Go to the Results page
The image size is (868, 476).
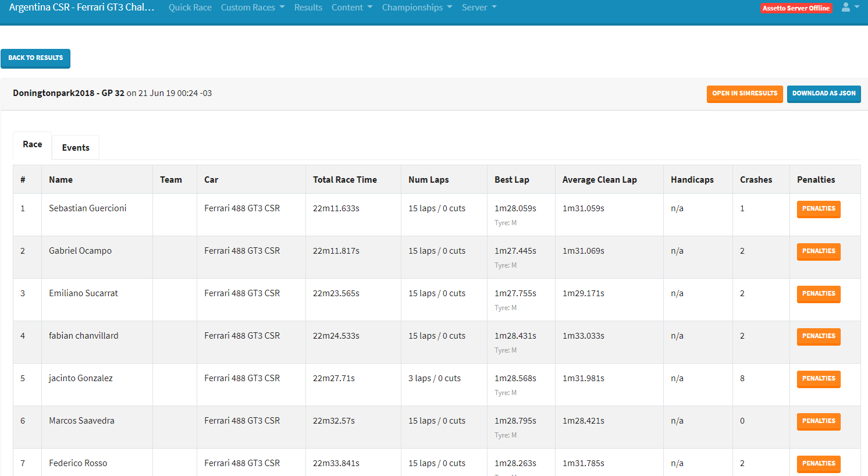[308, 8]
